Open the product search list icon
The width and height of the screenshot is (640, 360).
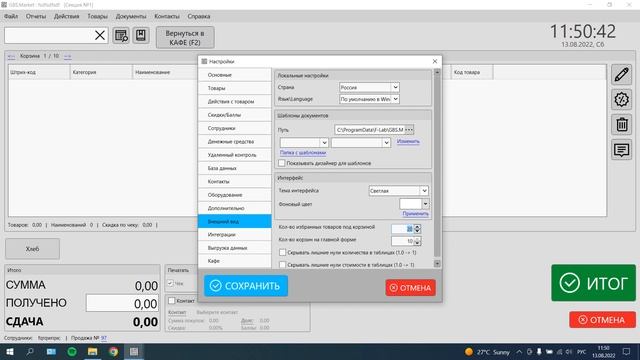[121, 36]
